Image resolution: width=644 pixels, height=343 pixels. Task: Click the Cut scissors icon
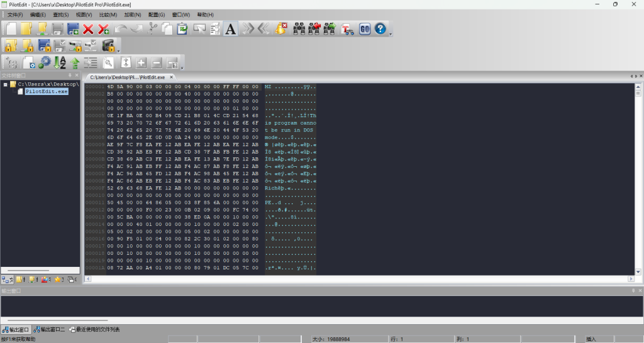pos(152,29)
